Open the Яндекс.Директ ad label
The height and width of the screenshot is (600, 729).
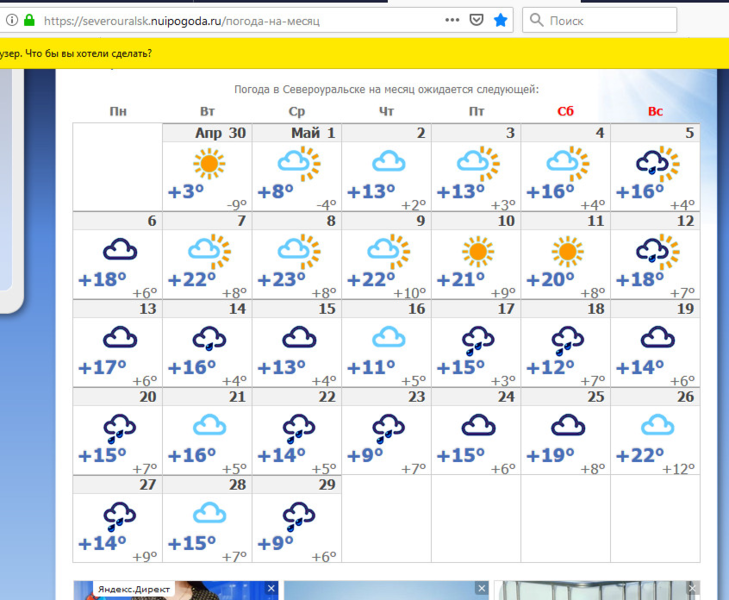(134, 589)
